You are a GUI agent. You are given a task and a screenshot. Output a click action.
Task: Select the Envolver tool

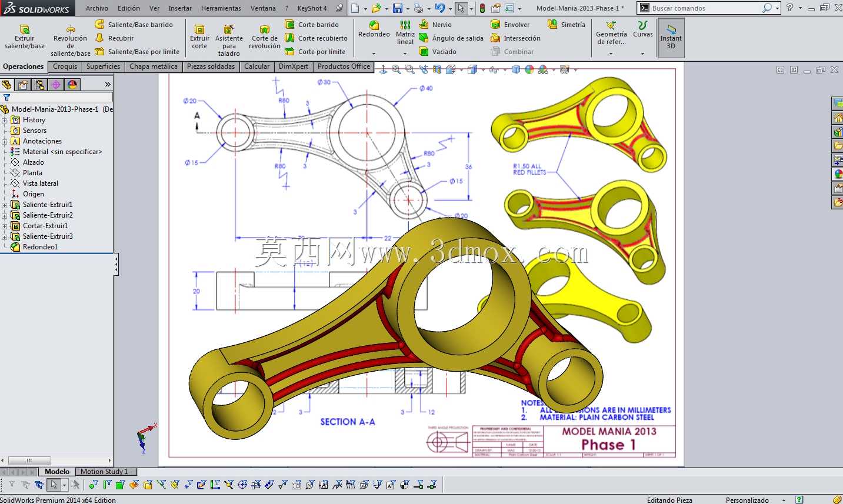(x=510, y=25)
